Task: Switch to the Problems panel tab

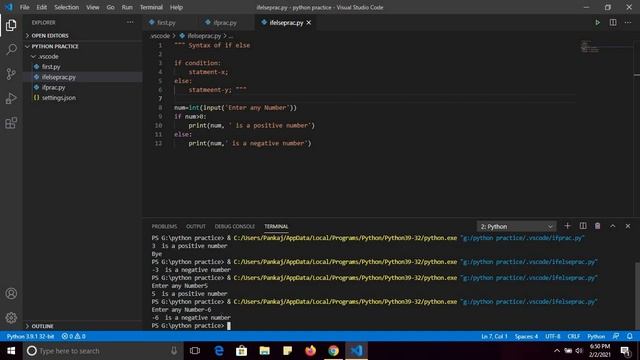Action: pyautogui.click(x=164, y=226)
